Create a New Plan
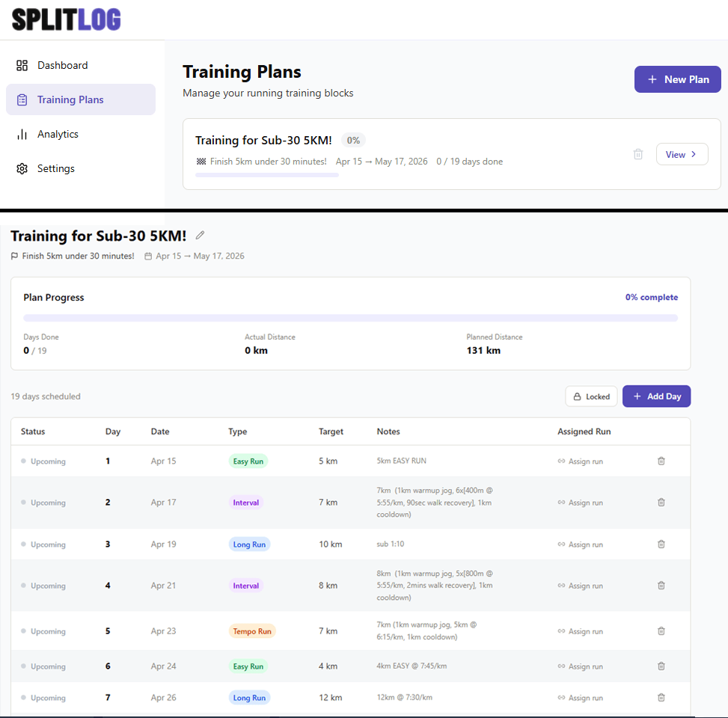Screen dimensions: 728x718 point(677,79)
